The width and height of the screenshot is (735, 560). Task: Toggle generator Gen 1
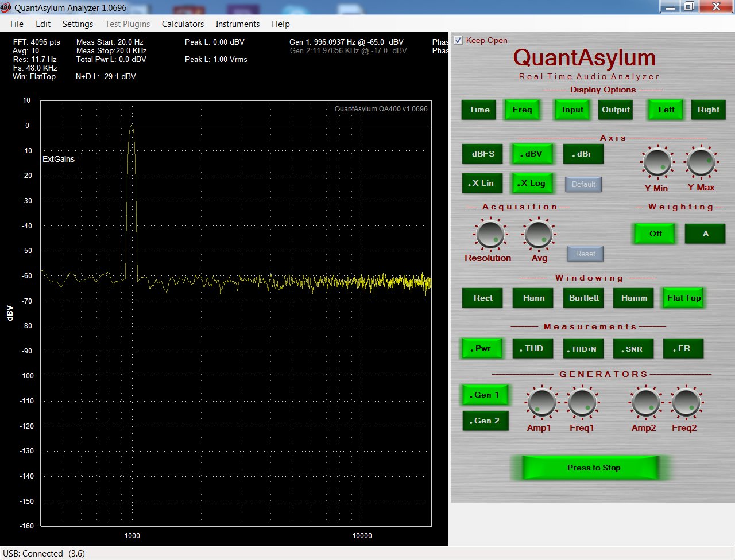coord(485,395)
